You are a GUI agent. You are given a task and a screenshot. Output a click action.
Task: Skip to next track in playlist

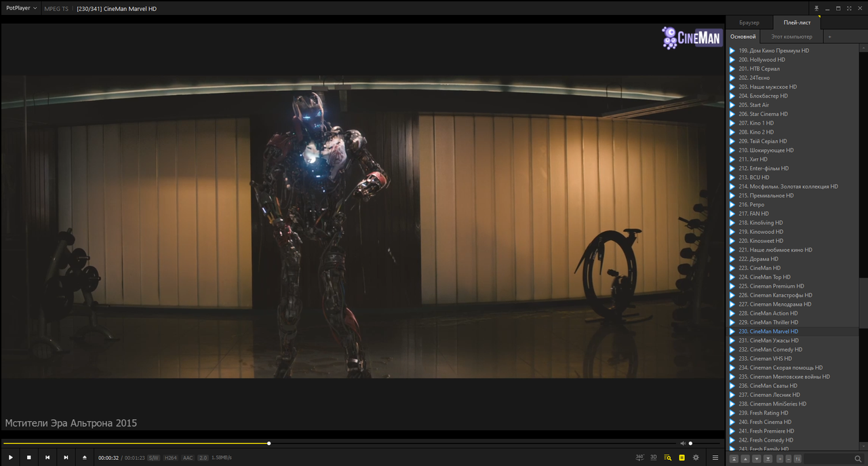coord(66,458)
